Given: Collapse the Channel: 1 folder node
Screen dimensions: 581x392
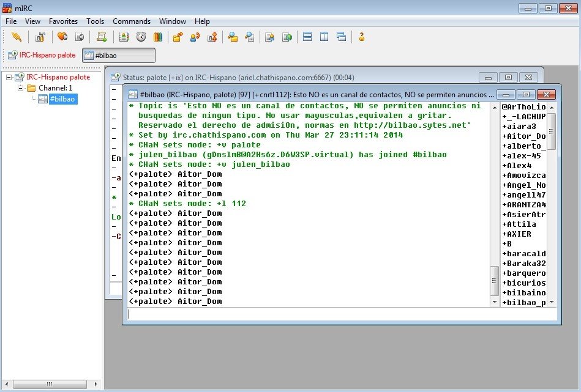Looking at the screenshot, I should 21,88.
